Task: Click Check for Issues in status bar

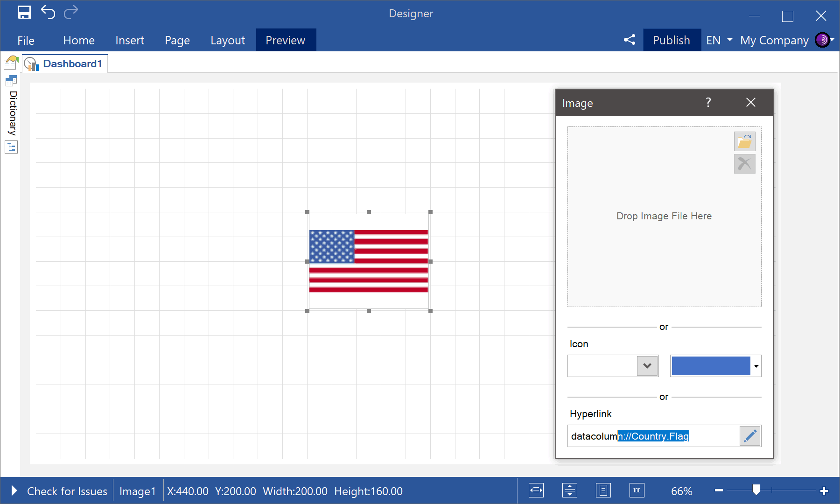Action: tap(67, 491)
